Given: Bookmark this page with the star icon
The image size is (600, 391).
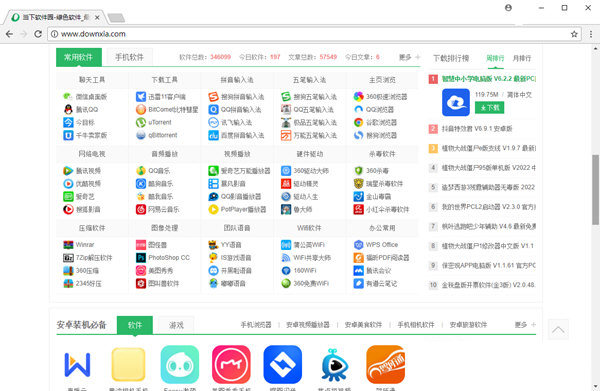Looking at the screenshot, I should coord(574,34).
